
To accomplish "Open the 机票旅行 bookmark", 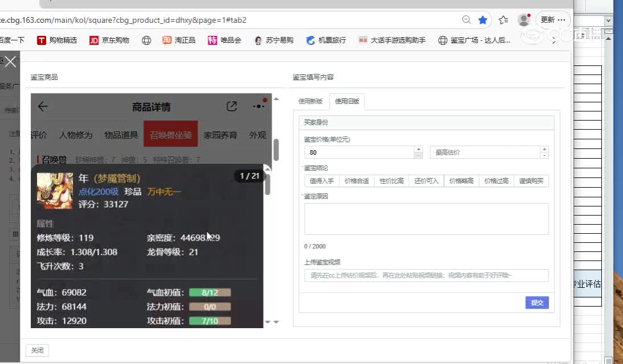I will (326, 40).
